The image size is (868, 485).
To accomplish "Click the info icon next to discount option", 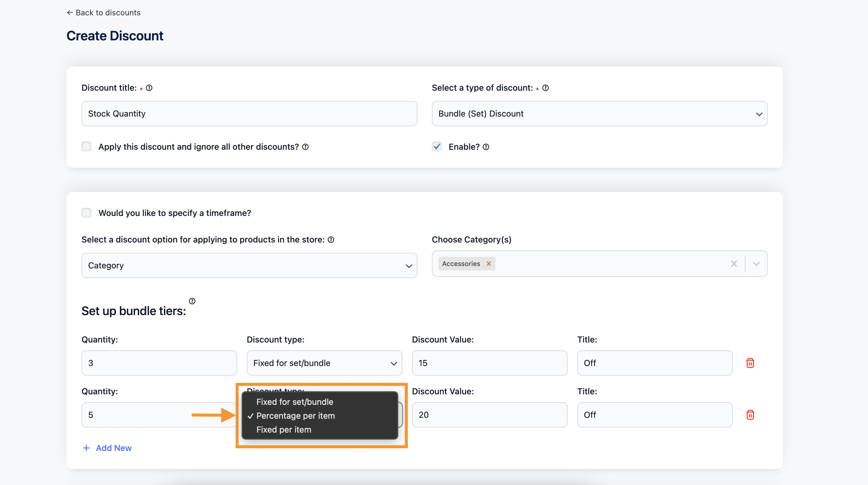I will 332,239.
